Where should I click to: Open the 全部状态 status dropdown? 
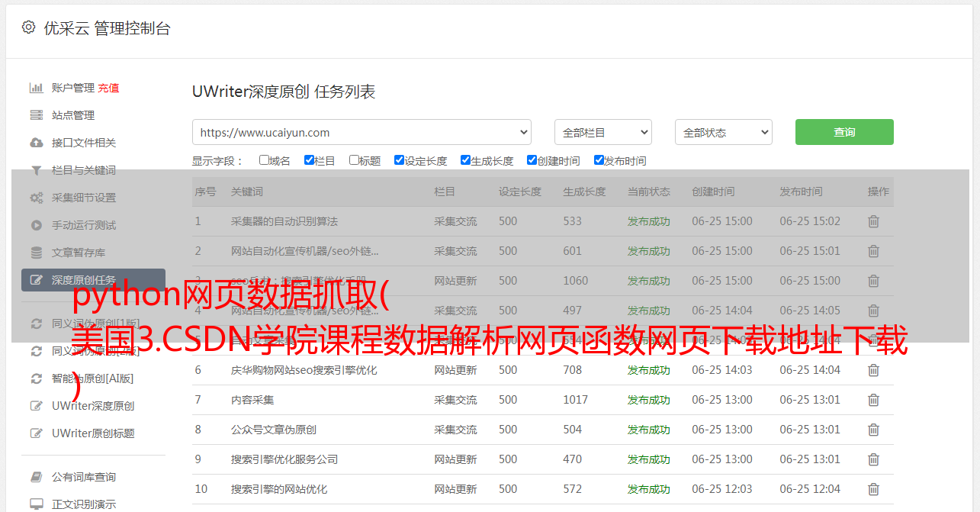pos(723,132)
